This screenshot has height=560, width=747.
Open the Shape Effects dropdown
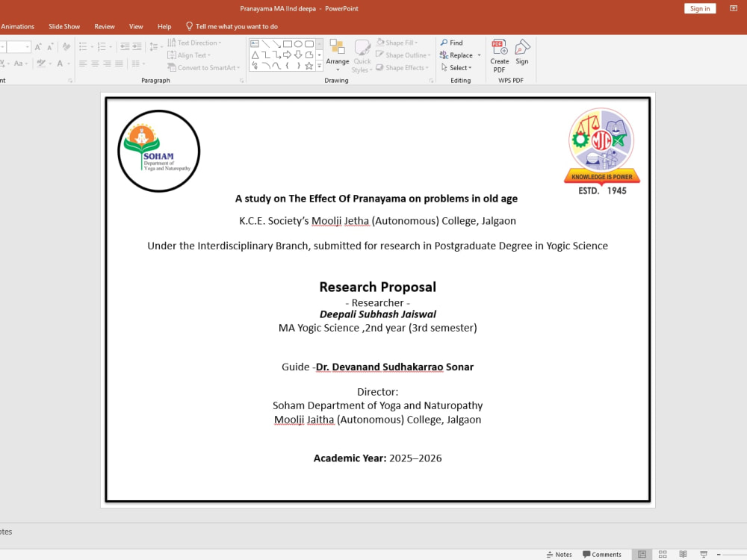tap(402, 68)
